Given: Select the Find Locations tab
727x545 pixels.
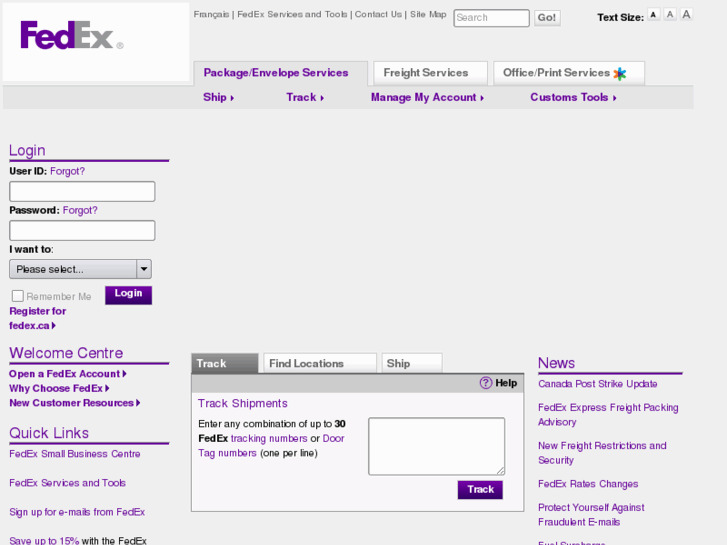Looking at the screenshot, I should (x=320, y=363).
